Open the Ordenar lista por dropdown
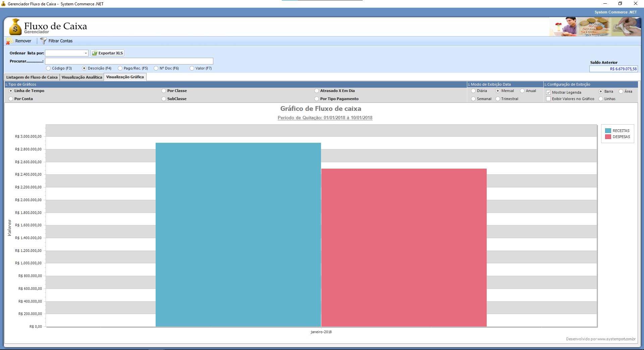The height and width of the screenshot is (350, 644). tap(86, 53)
